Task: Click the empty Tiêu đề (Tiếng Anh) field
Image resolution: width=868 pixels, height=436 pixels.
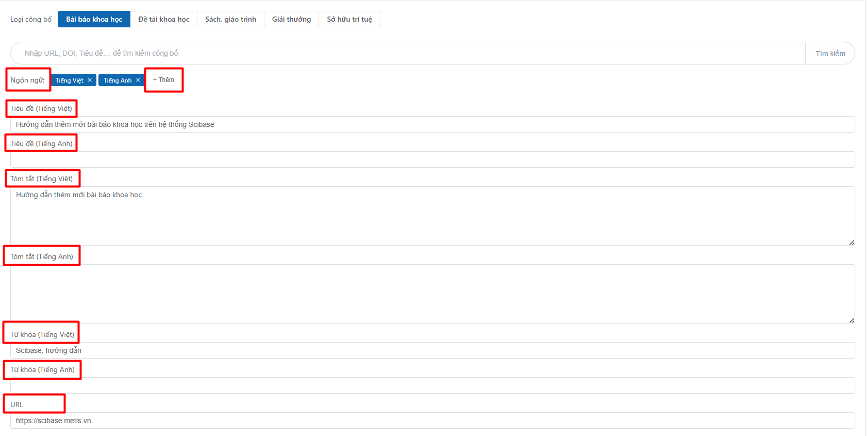Action: point(432,159)
